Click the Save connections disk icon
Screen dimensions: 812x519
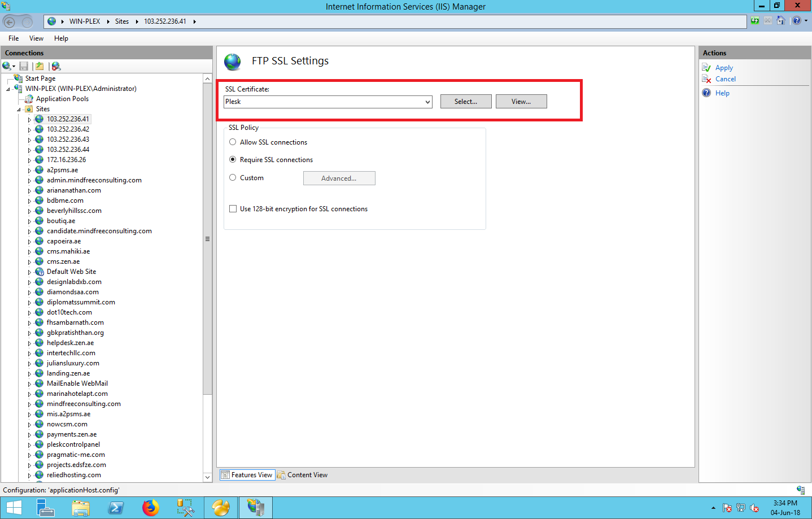pos(24,66)
